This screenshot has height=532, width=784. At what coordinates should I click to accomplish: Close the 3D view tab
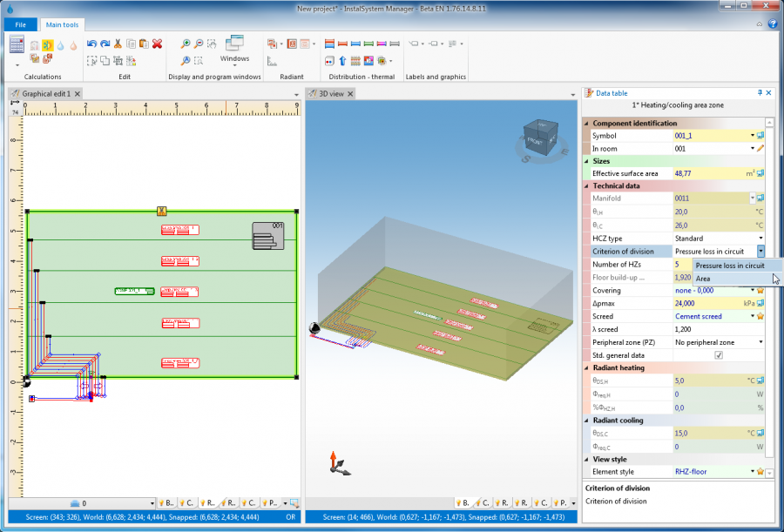point(350,93)
